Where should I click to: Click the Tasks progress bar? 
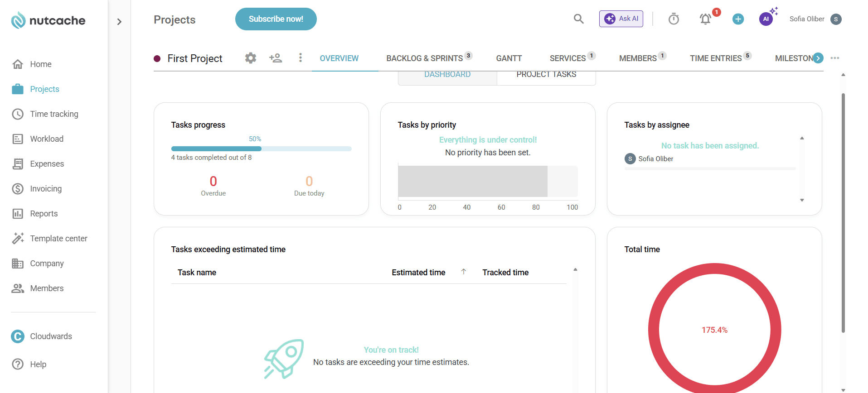pos(261,149)
